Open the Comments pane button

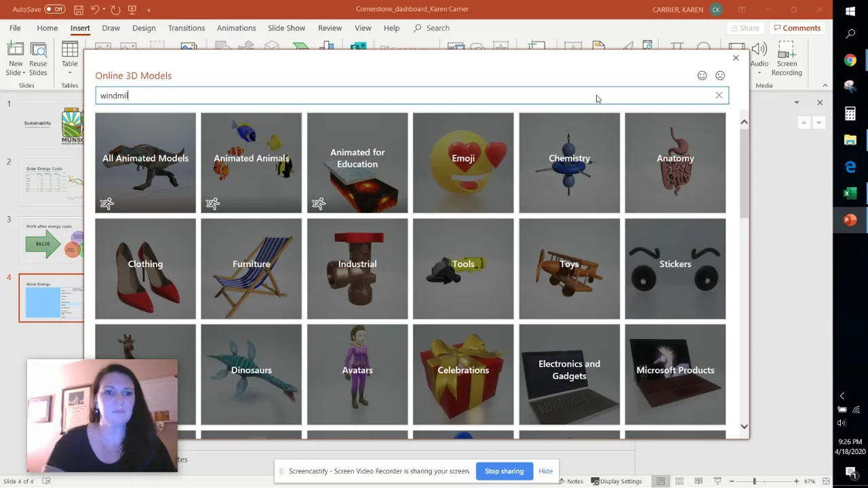(x=796, y=28)
